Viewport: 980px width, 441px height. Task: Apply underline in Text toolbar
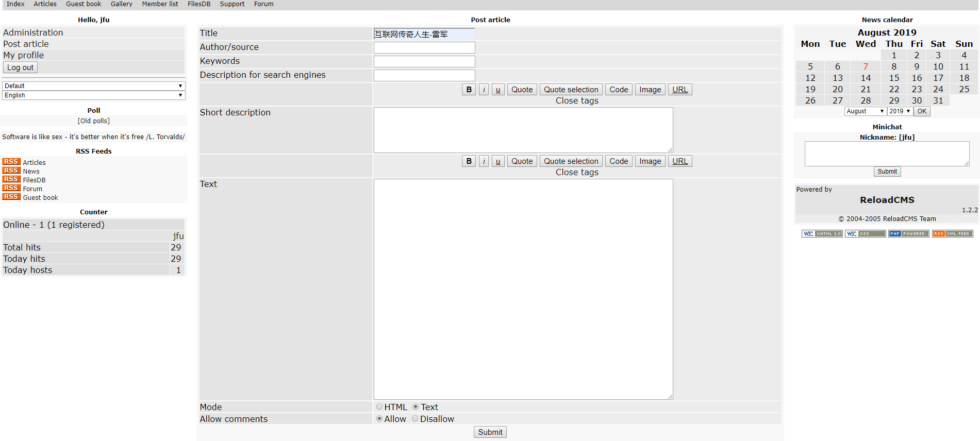tap(498, 161)
